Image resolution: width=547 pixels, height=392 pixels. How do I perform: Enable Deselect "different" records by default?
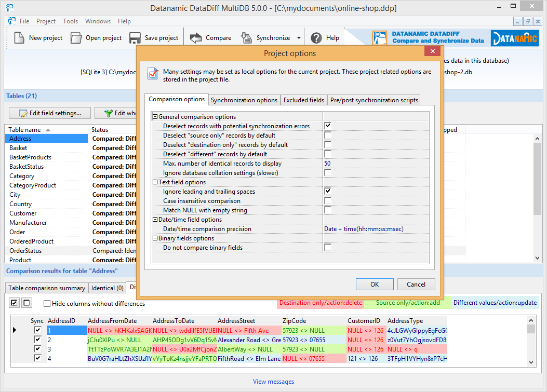tap(328, 154)
